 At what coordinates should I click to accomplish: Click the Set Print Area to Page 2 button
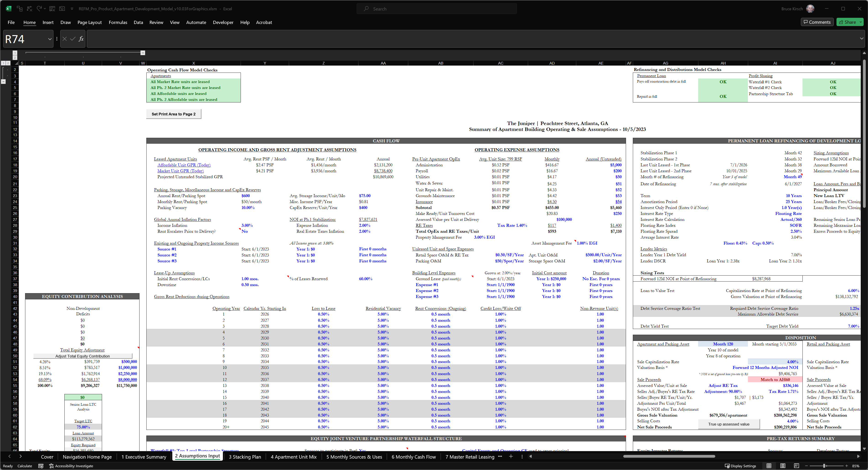click(x=174, y=114)
